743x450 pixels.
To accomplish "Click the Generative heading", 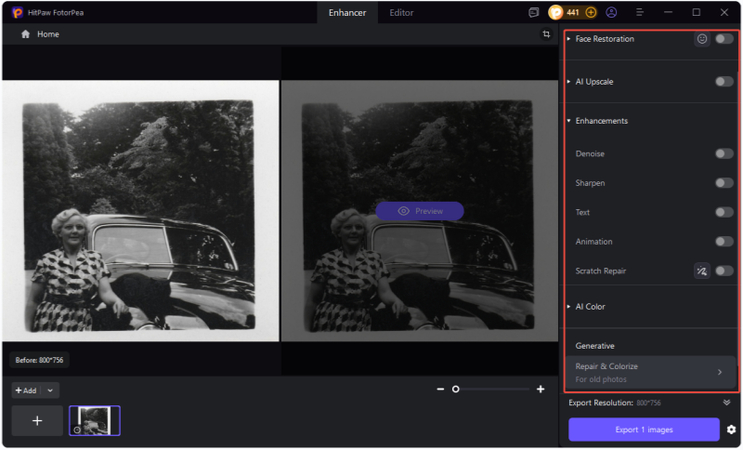I will pos(595,346).
